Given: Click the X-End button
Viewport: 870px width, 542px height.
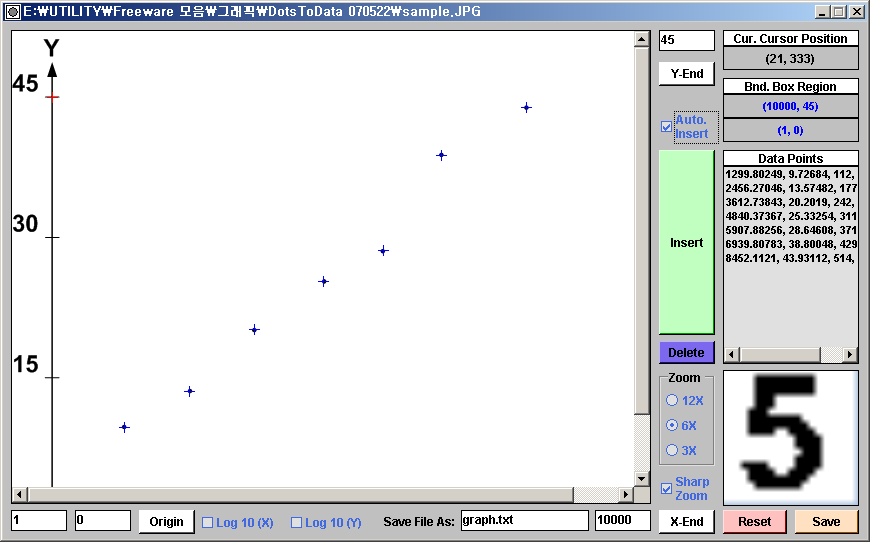Looking at the screenshot, I should (x=686, y=521).
